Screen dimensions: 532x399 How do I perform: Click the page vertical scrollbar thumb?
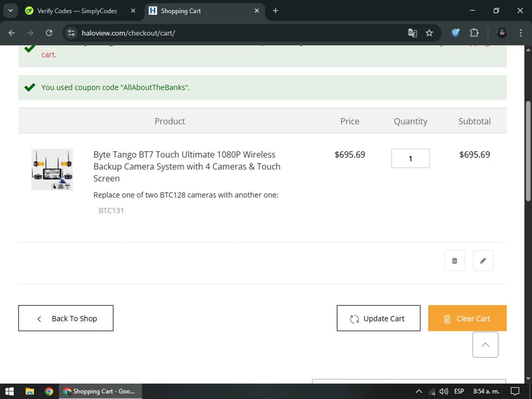[x=528, y=151]
